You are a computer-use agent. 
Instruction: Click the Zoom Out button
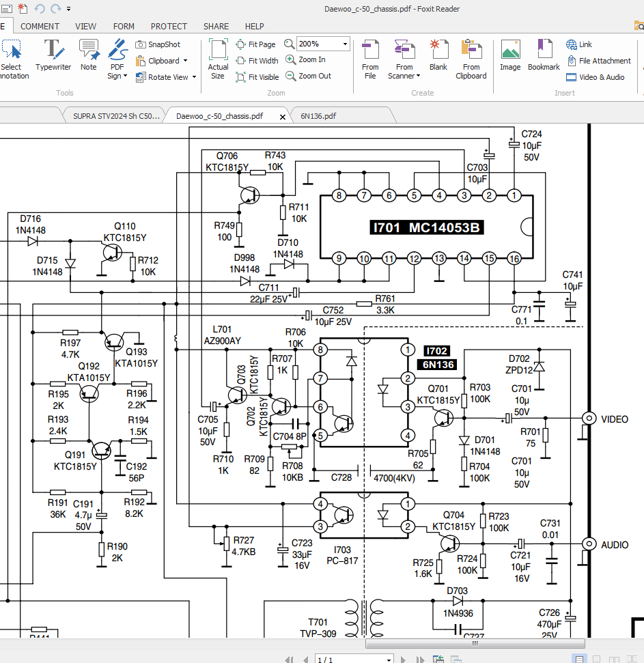[x=308, y=76]
